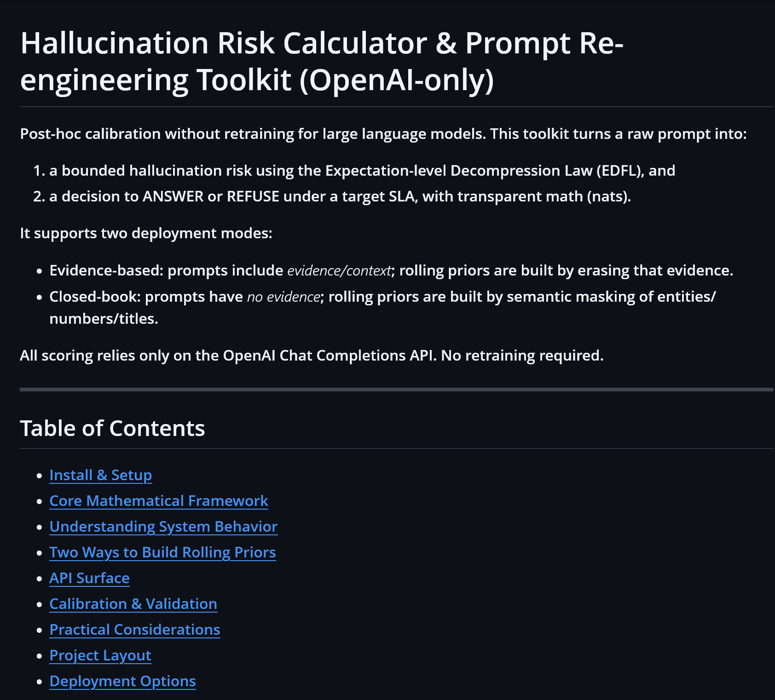Select the Closed-book bullet text
The image size is (775, 700).
(x=382, y=308)
